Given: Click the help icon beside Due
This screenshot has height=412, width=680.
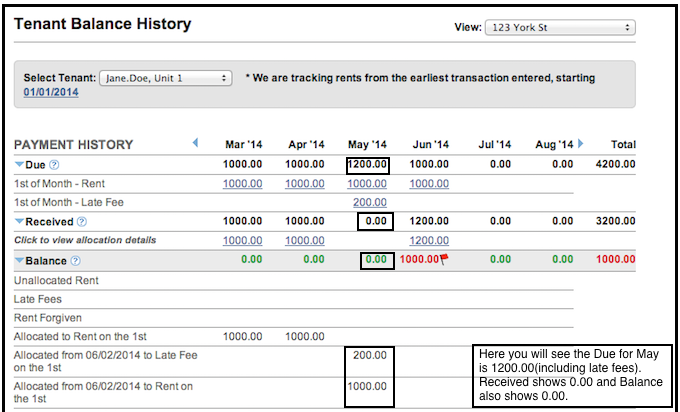Looking at the screenshot, I should point(54,165).
